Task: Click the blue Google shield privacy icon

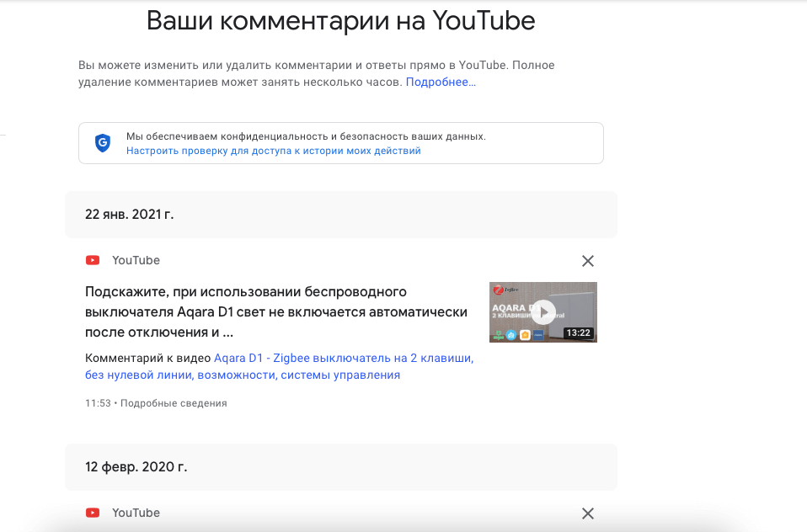Action: [x=103, y=143]
